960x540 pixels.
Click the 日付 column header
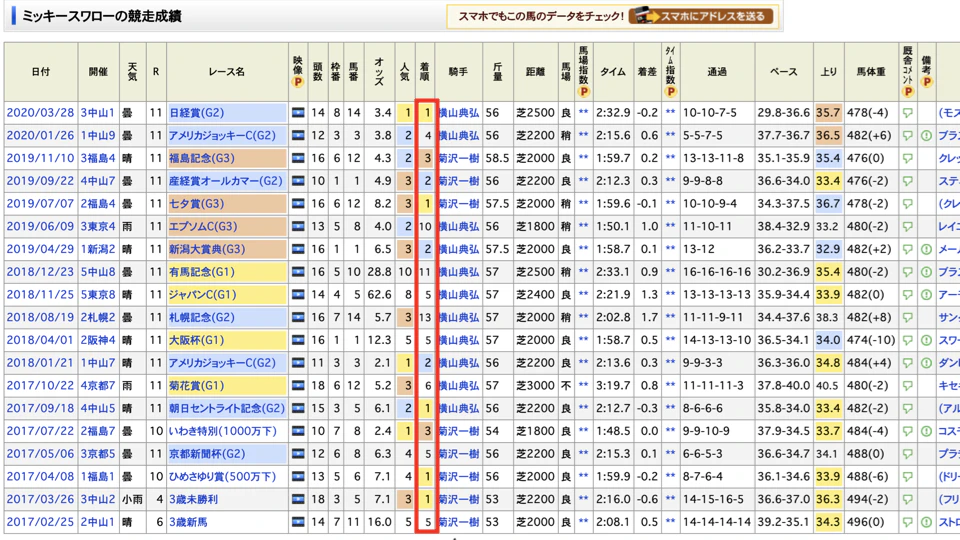click(x=40, y=72)
